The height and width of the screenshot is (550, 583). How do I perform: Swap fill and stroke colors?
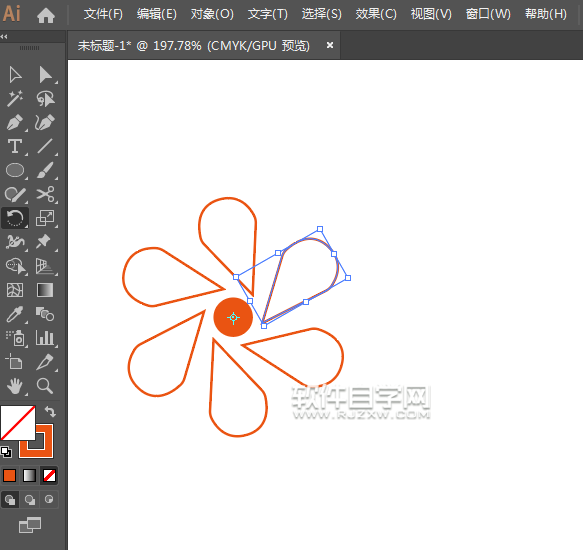click(x=50, y=412)
